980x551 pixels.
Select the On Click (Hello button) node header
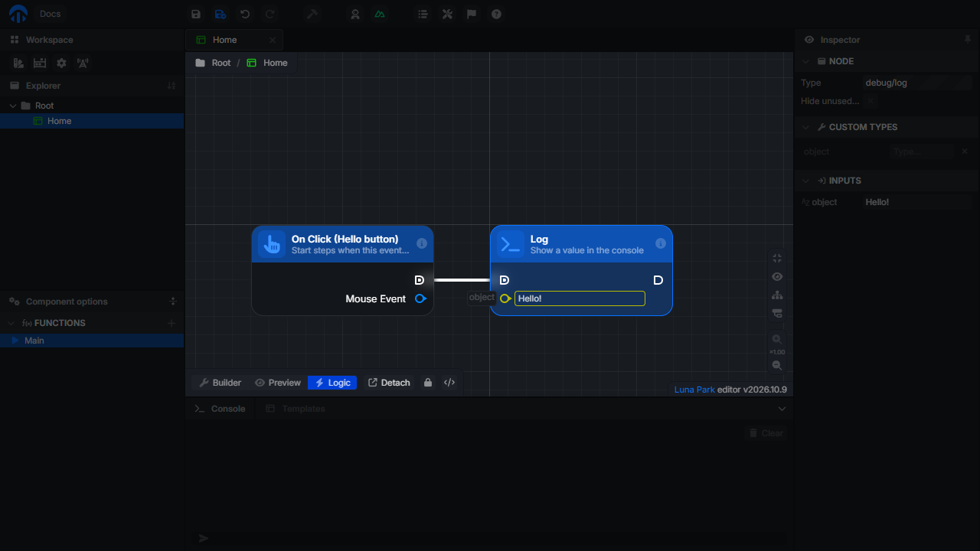[x=342, y=244]
